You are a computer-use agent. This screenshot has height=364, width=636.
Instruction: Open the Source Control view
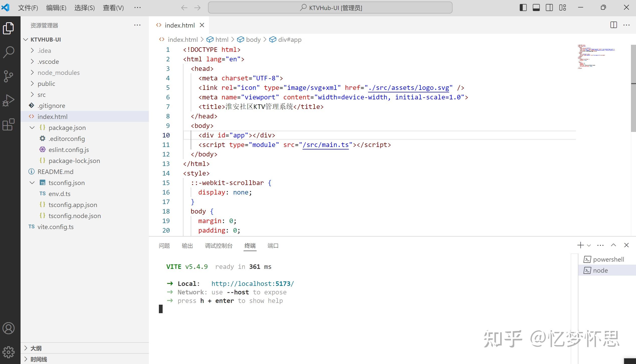[x=9, y=76]
